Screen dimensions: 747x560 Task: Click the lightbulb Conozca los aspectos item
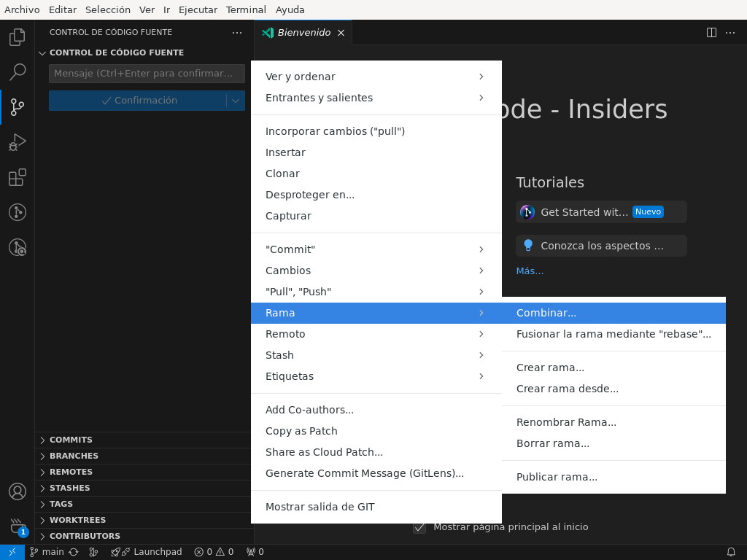(x=601, y=246)
